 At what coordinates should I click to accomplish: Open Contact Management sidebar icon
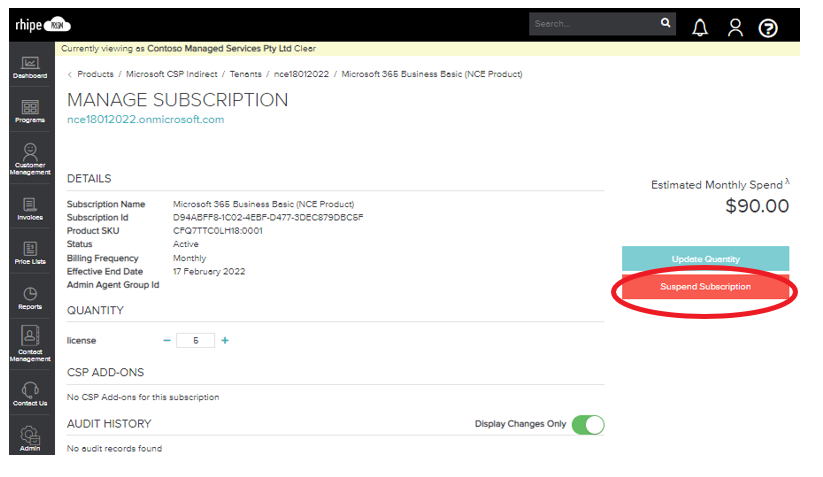[x=30, y=344]
